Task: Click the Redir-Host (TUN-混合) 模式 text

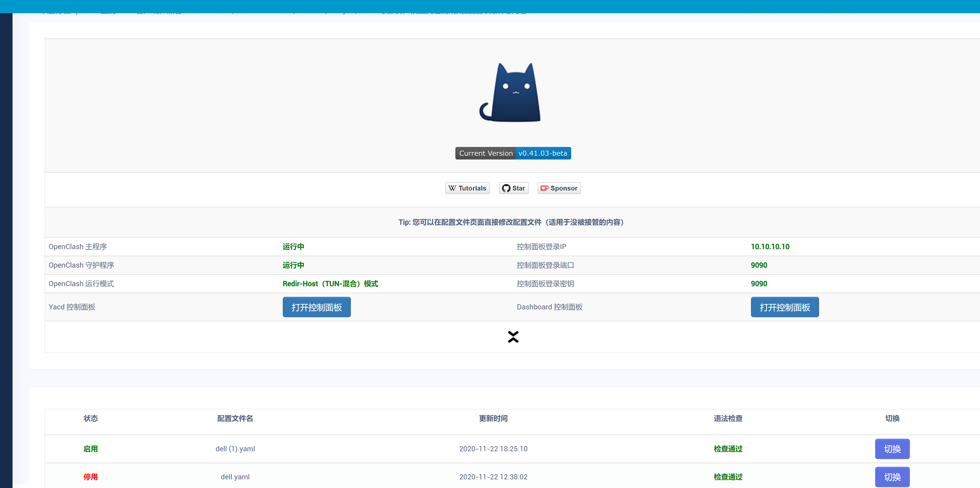Action: [330, 284]
